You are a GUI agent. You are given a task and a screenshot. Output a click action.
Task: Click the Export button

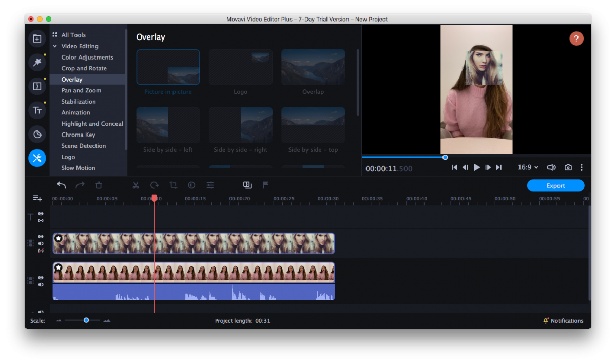click(x=555, y=185)
